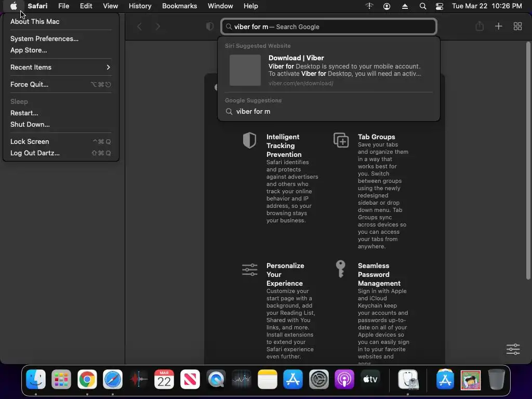
Task: Click the address bar search field
Action: [x=329, y=26]
